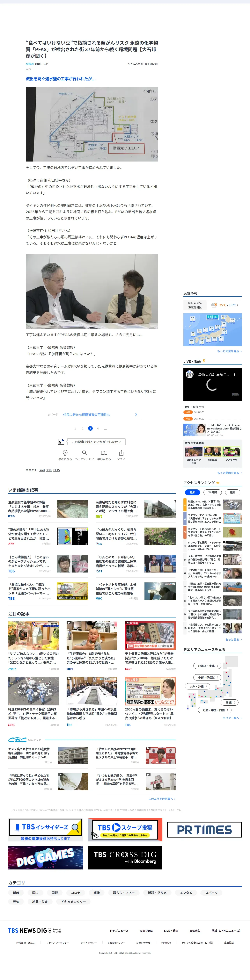Open the 朝のニュース LIVE schedule thumbnail

pyautogui.click(x=195, y=429)
